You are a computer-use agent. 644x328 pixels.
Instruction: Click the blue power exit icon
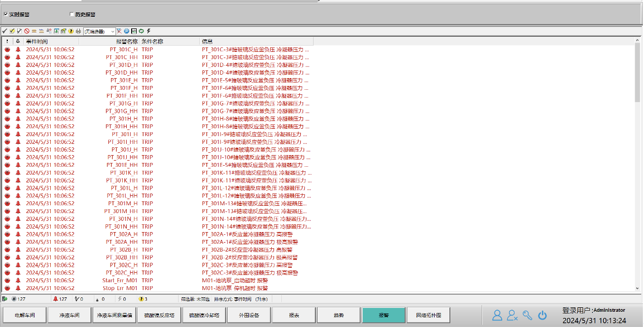point(542,315)
